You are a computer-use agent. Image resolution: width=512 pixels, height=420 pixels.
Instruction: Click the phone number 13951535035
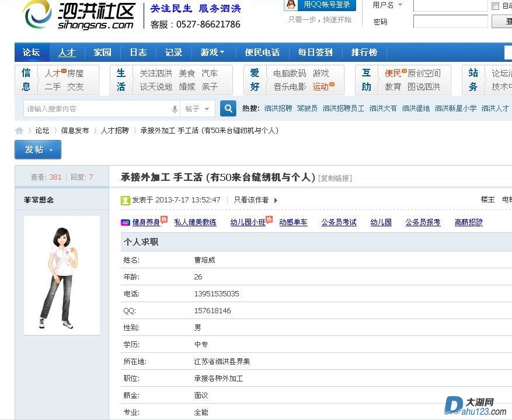[x=217, y=294]
